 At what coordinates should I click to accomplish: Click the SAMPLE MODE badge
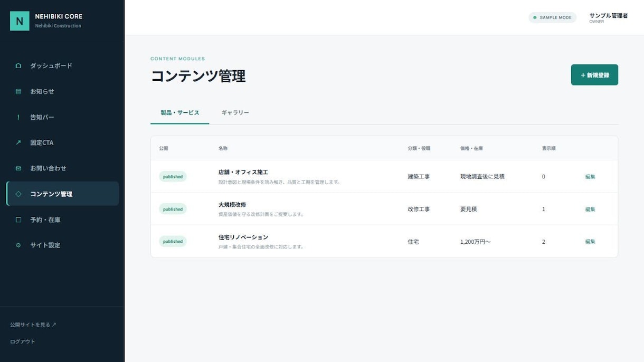552,17
